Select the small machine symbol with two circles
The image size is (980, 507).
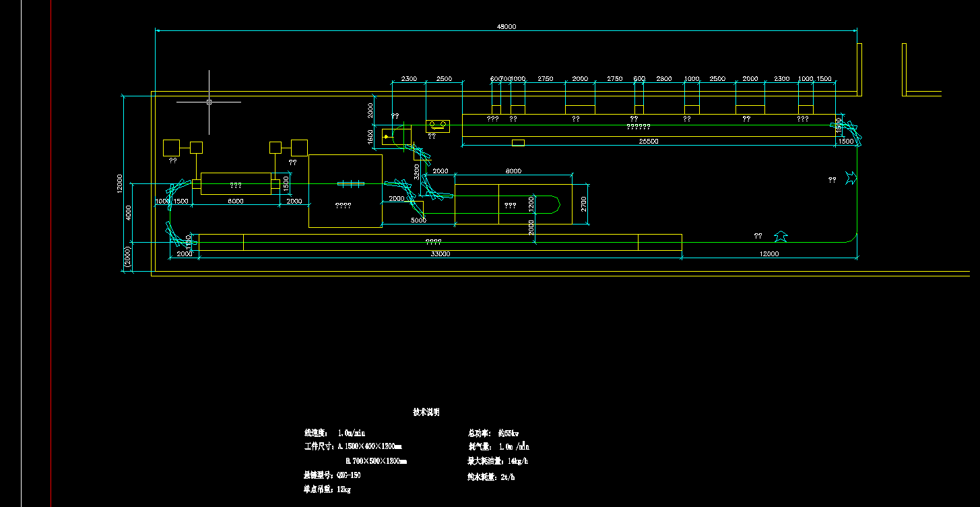coord(438,125)
